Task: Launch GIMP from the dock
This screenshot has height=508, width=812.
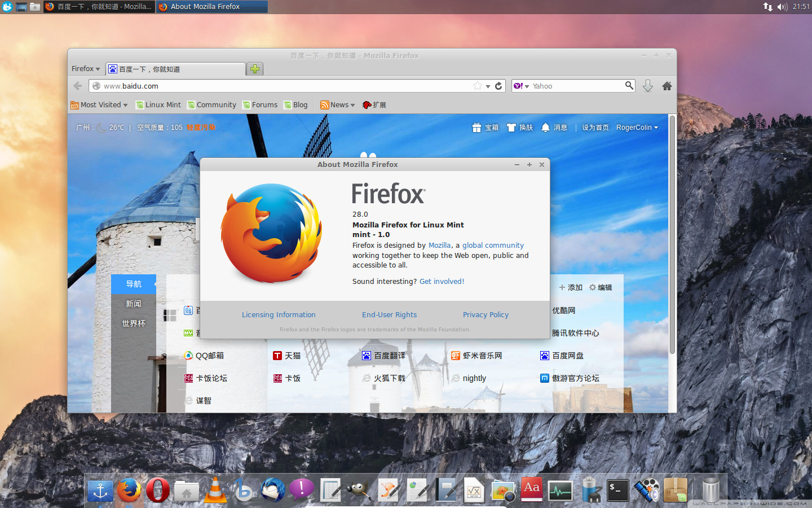Action: tap(359, 490)
